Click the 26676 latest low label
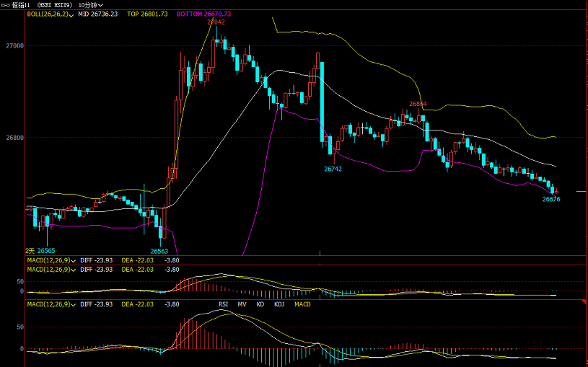 tap(551, 199)
